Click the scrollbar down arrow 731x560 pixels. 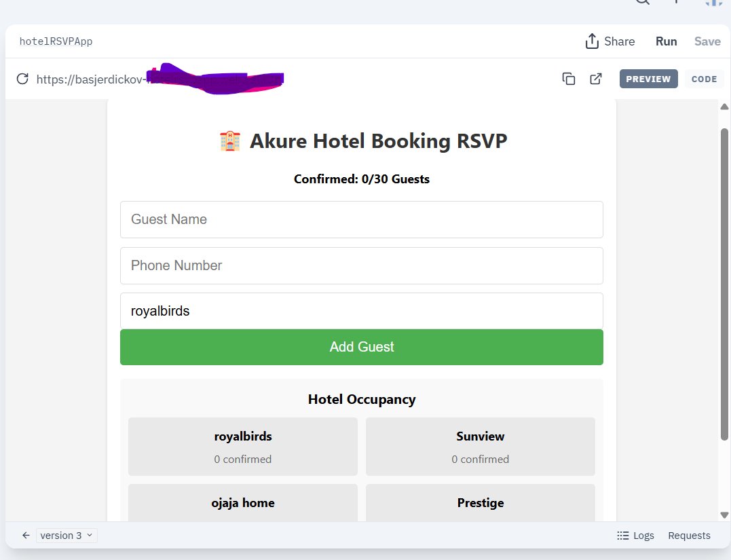(724, 515)
